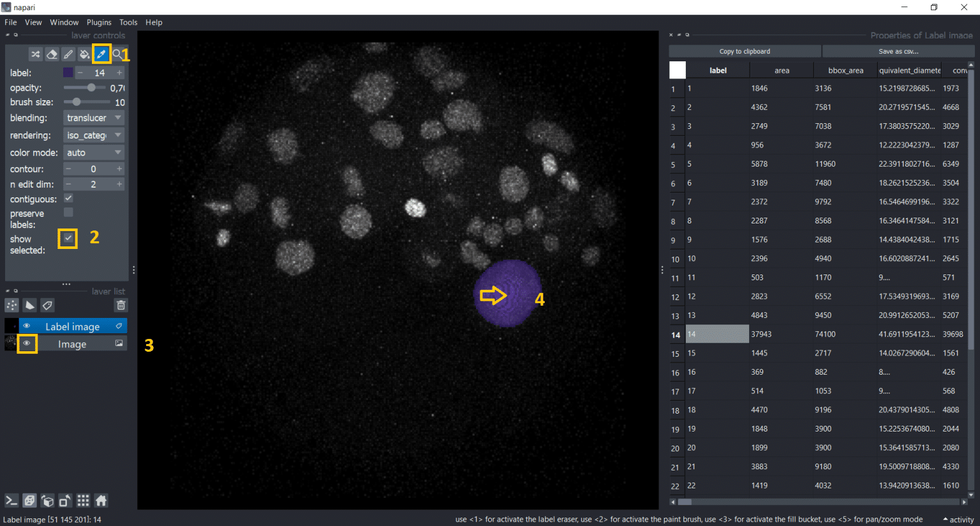Change the color mode dropdown
This screenshot has height=526, width=980.
tap(93, 152)
